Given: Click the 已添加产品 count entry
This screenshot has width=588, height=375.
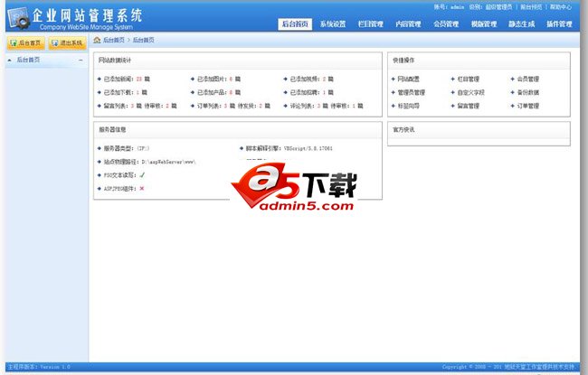Looking at the screenshot, I should [x=219, y=92].
